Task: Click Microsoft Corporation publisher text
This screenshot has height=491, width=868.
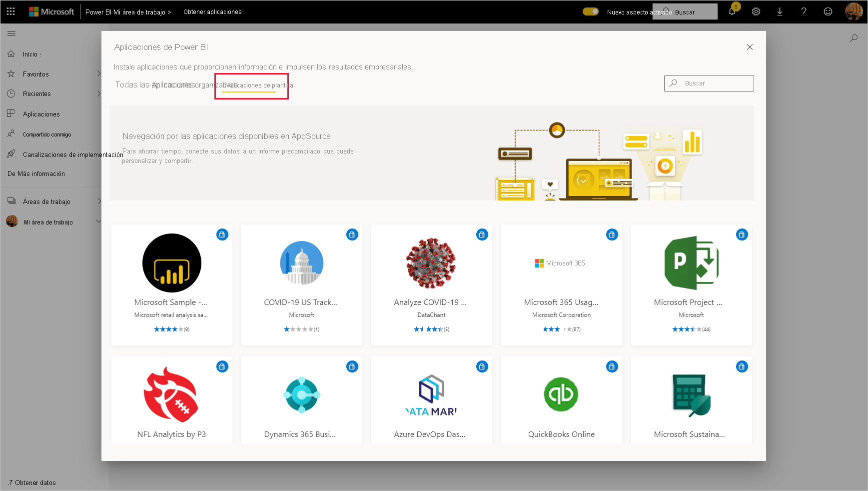Action: click(561, 315)
